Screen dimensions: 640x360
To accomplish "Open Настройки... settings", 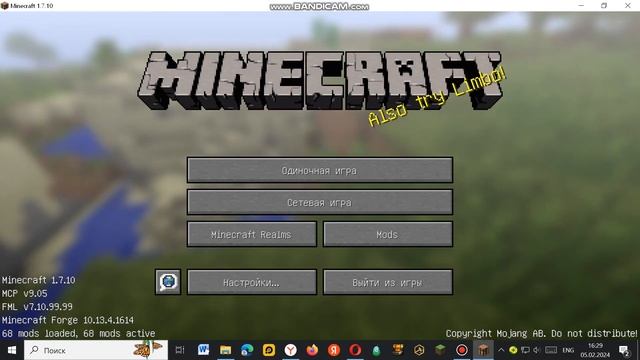I will coord(251,282).
